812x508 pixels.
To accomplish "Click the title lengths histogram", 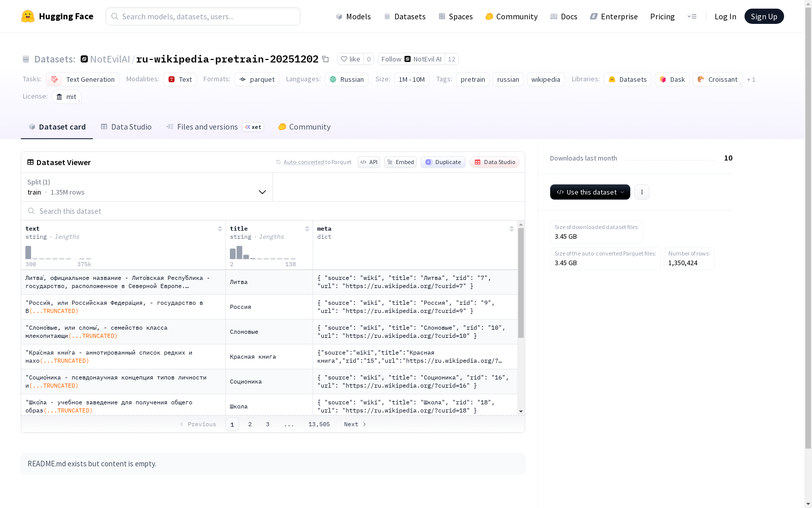I will point(262,252).
